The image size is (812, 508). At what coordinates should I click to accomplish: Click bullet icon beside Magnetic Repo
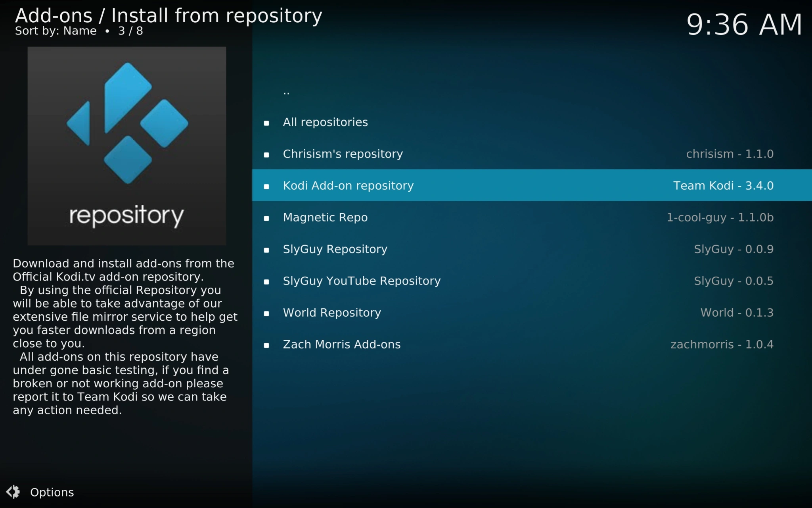point(266,218)
